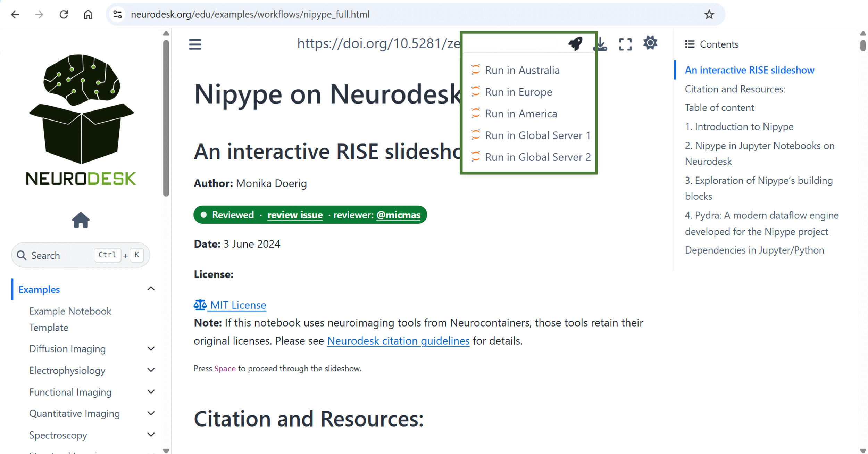The height and width of the screenshot is (454, 868).
Task: Jump to An interactive RISE slideshow section
Action: point(750,70)
